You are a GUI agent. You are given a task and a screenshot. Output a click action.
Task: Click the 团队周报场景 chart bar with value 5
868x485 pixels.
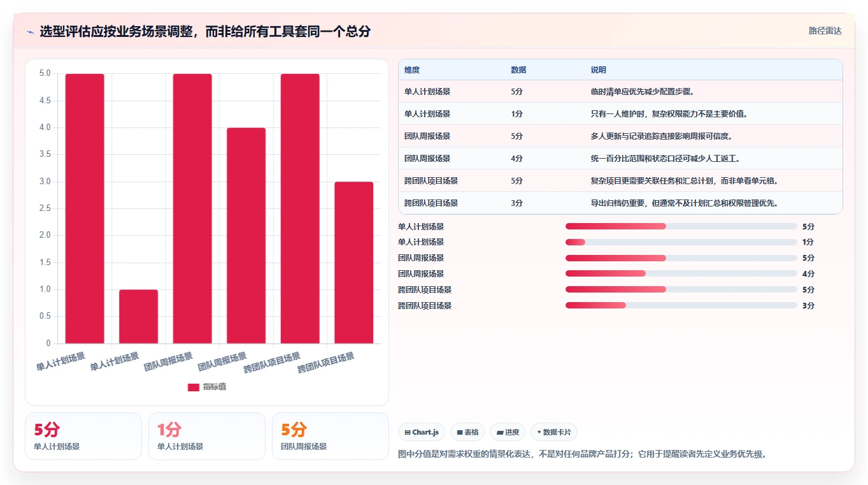point(192,208)
